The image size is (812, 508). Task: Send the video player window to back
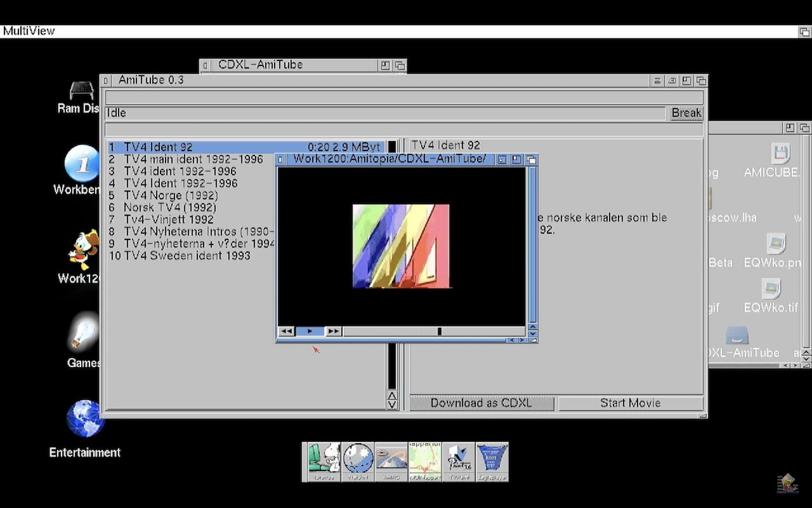click(x=531, y=159)
